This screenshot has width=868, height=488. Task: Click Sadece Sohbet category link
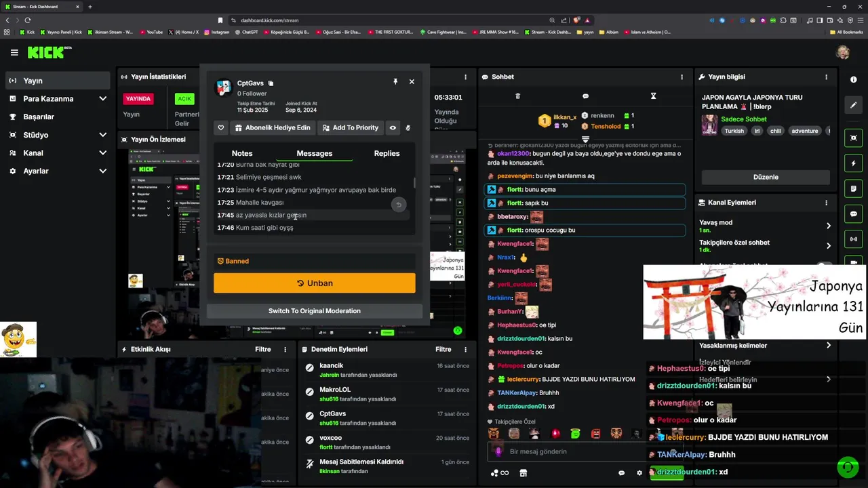743,119
